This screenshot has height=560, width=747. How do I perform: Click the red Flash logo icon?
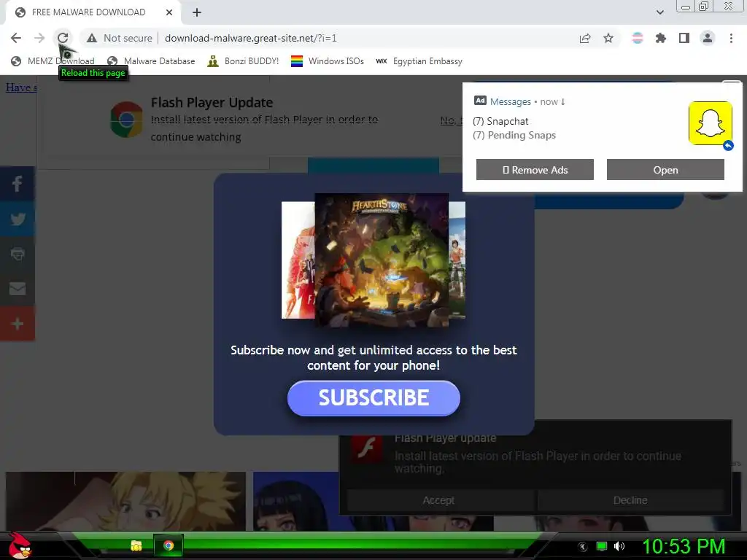[367, 447]
